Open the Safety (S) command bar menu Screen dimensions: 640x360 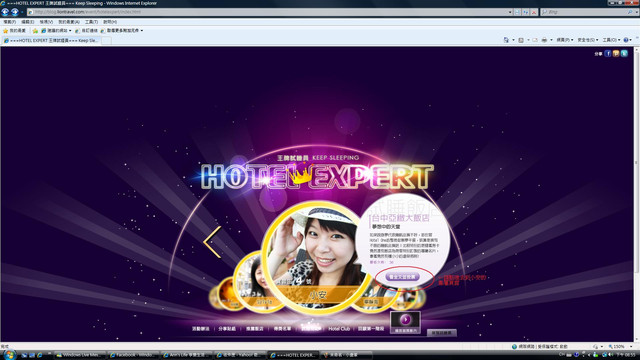(x=587, y=40)
